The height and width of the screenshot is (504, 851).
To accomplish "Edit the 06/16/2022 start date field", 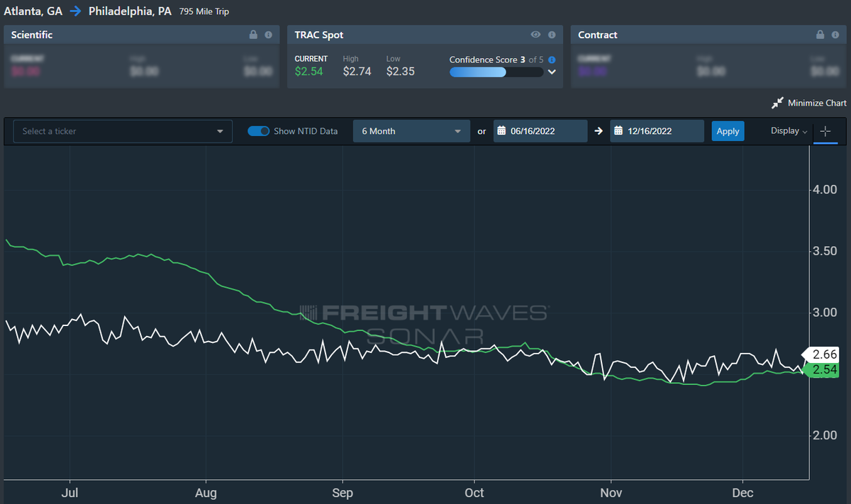I will pyautogui.click(x=540, y=131).
